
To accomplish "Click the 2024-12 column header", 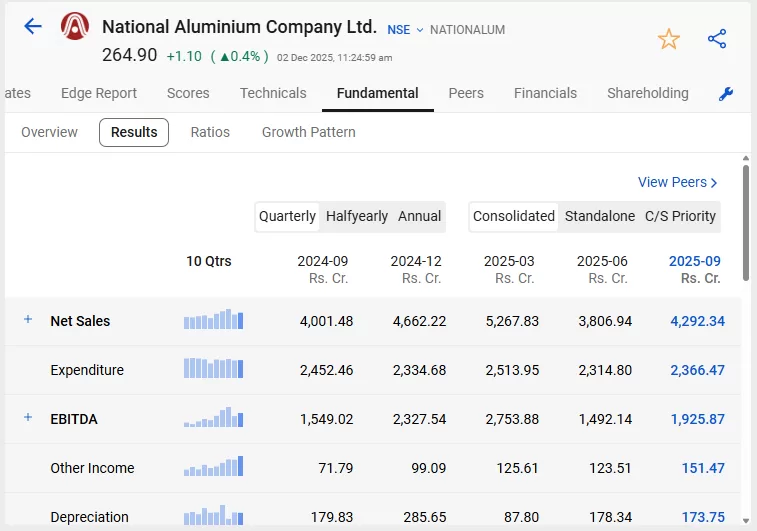I will (x=416, y=269).
